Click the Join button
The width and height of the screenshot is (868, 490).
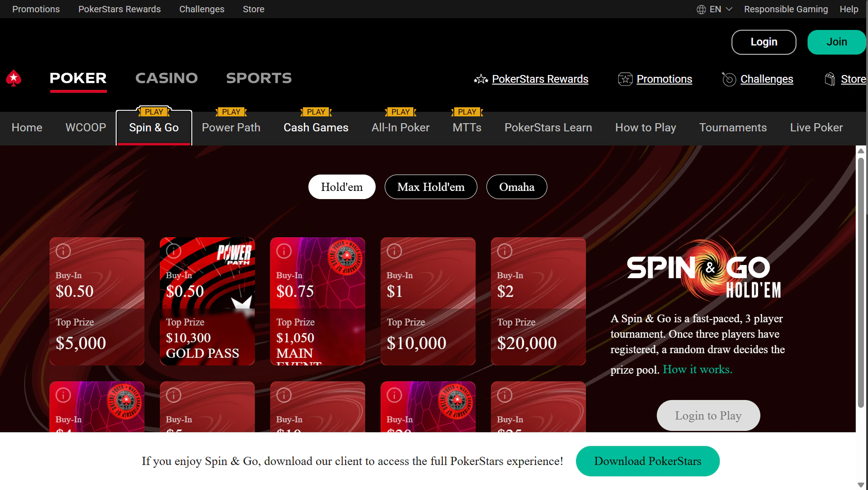[x=837, y=42]
